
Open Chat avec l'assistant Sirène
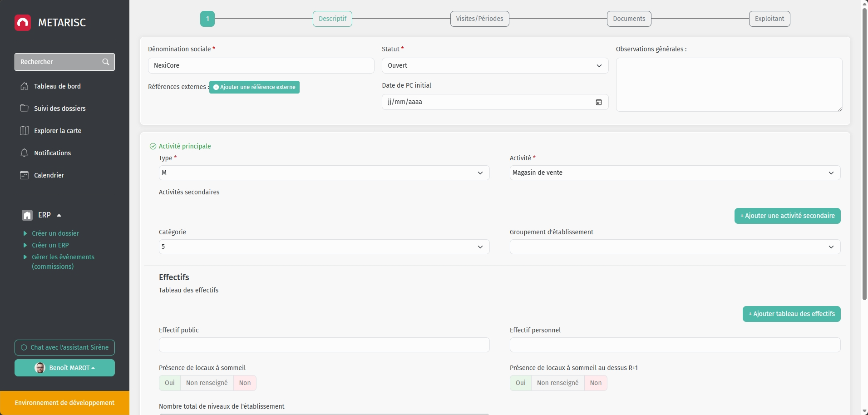point(64,348)
